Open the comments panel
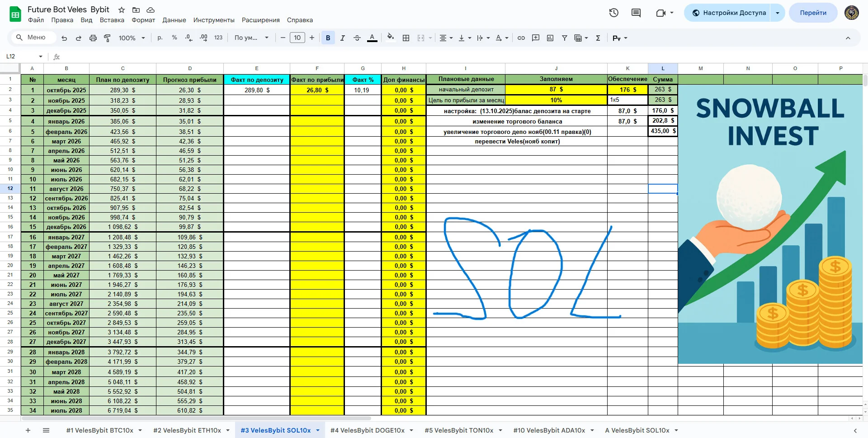The height and width of the screenshot is (438, 868). pos(636,13)
